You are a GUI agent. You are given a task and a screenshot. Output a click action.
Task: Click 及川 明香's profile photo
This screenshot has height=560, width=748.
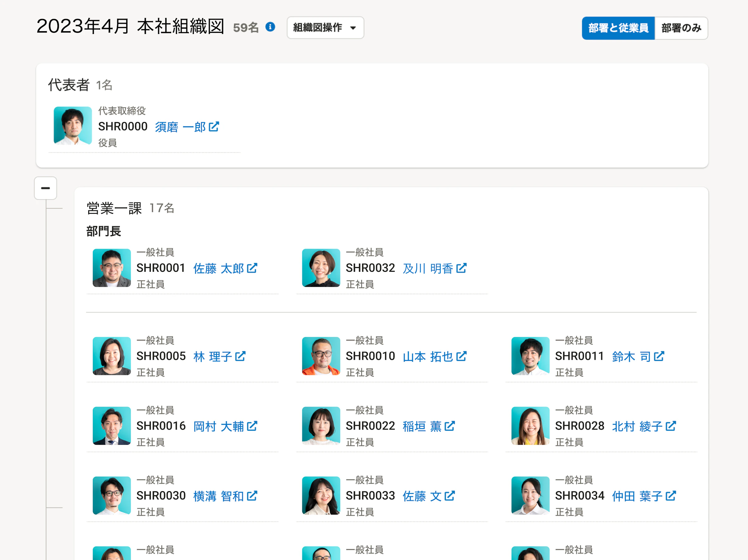[321, 268]
